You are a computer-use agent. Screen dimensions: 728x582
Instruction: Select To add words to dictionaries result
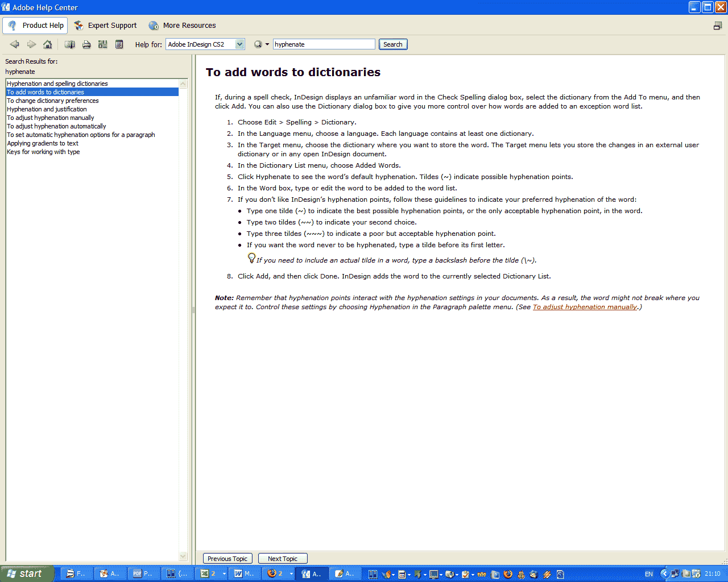click(92, 92)
